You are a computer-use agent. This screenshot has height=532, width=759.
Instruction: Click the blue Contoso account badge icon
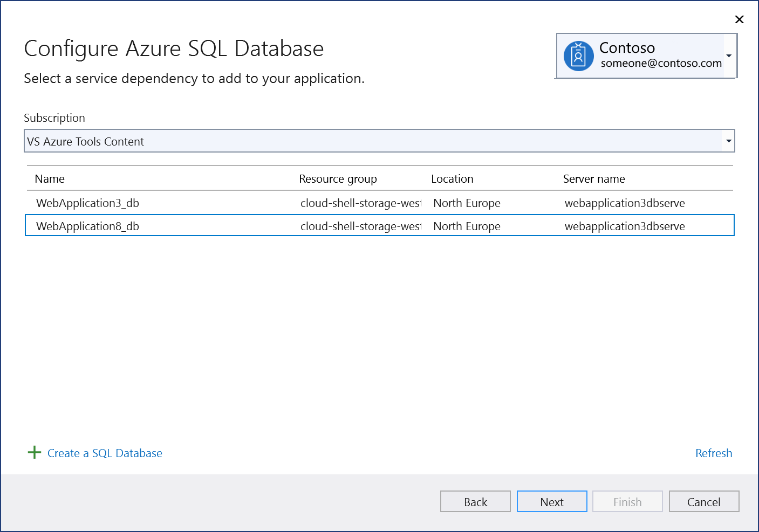coord(578,56)
